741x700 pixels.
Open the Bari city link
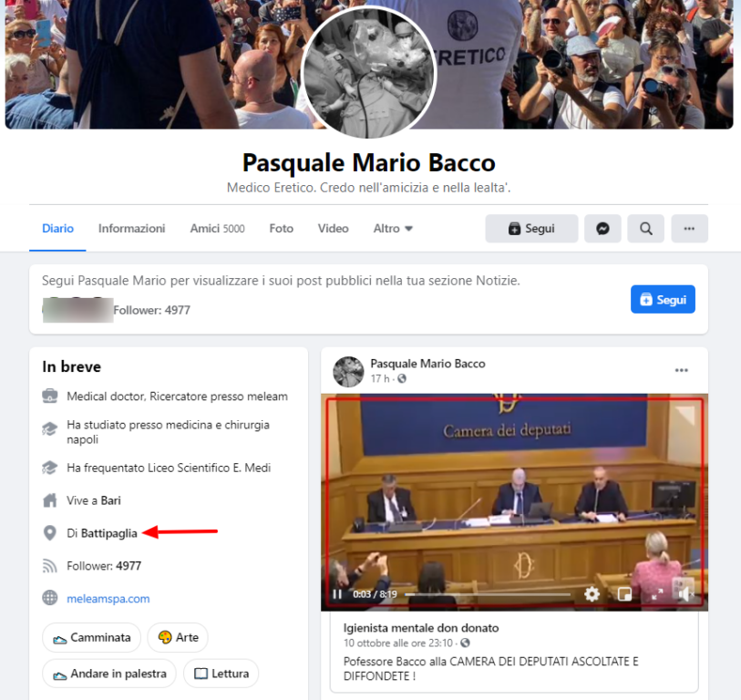tap(110, 500)
